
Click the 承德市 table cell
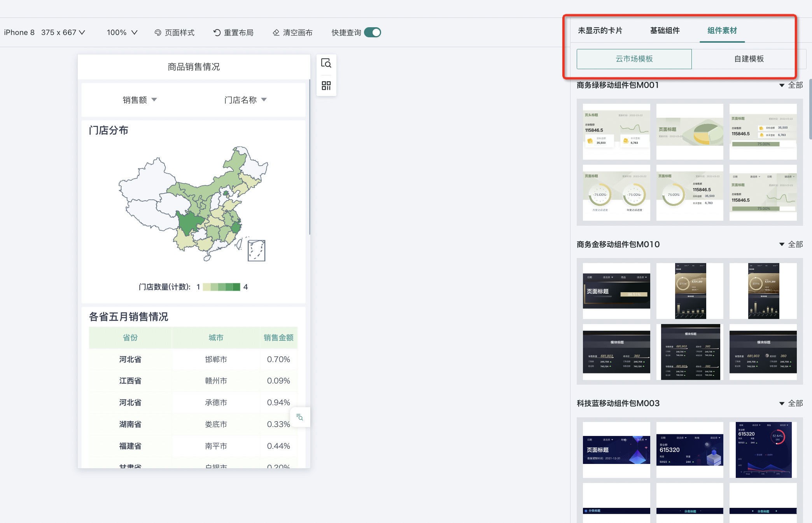point(216,403)
